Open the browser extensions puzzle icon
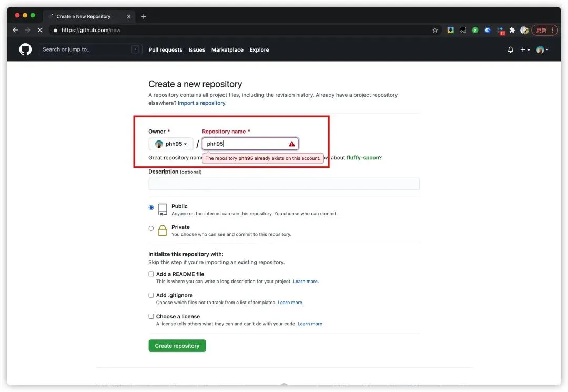568x392 pixels. tap(512, 31)
